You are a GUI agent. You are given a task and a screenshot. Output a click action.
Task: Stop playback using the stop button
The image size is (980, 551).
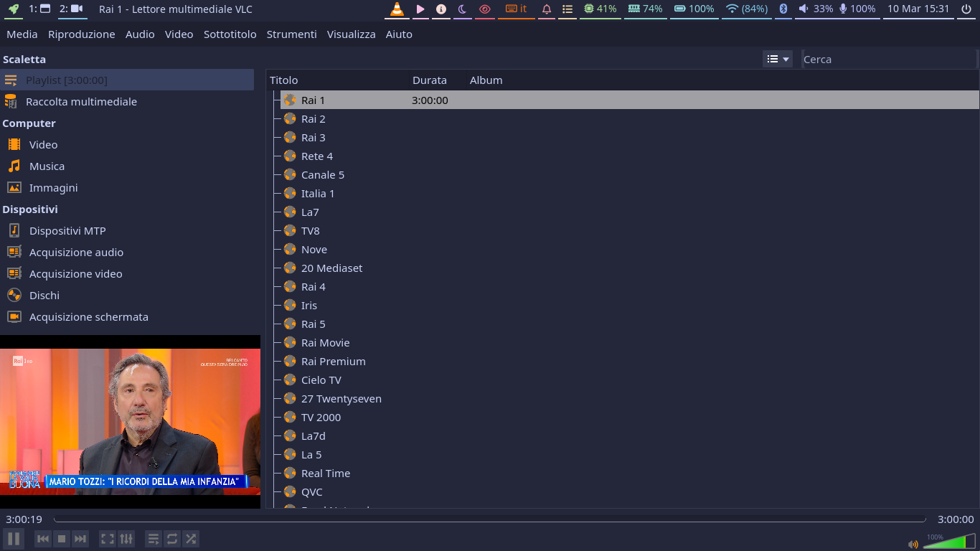(x=62, y=538)
